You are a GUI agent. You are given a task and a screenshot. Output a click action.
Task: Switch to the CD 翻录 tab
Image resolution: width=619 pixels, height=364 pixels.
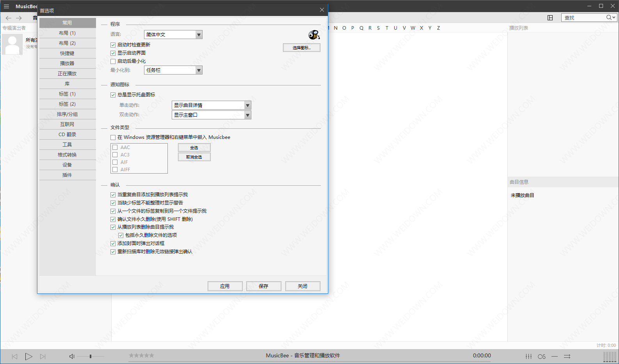click(x=68, y=135)
